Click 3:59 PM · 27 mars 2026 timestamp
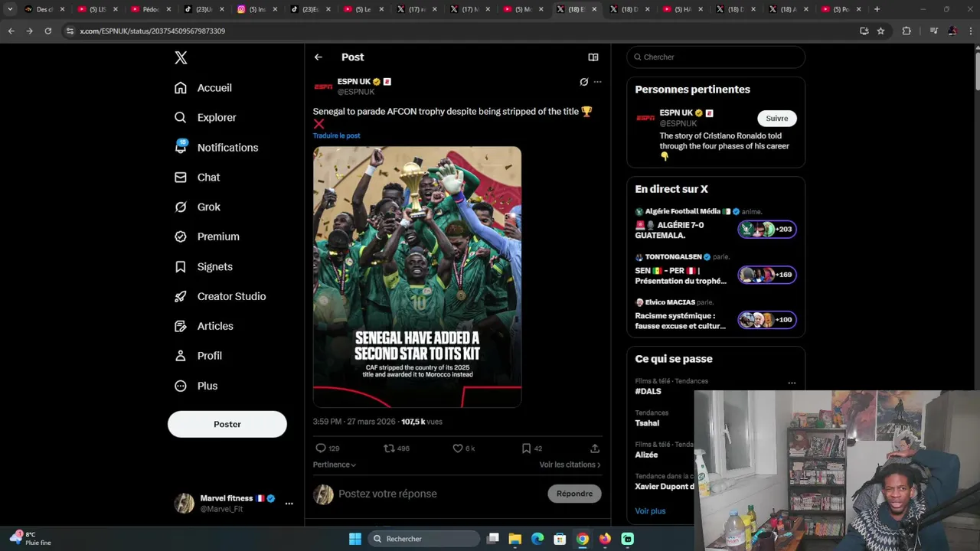The height and width of the screenshot is (551, 980). (354, 422)
